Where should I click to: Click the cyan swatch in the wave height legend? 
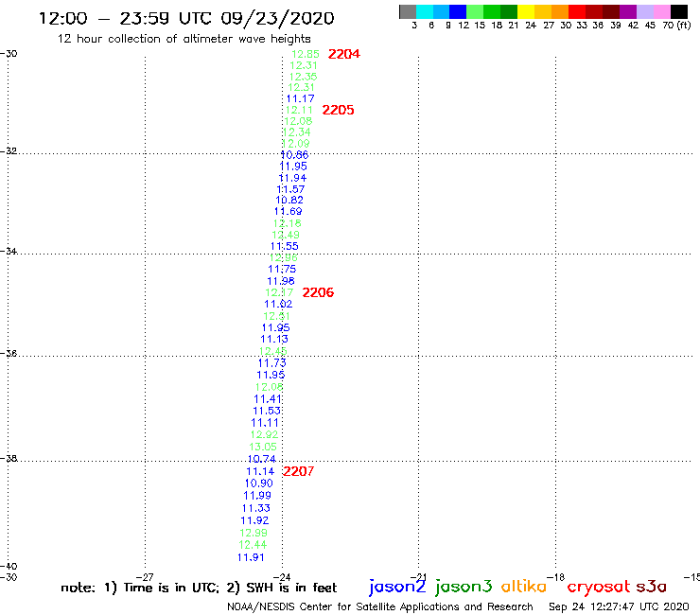click(425, 11)
